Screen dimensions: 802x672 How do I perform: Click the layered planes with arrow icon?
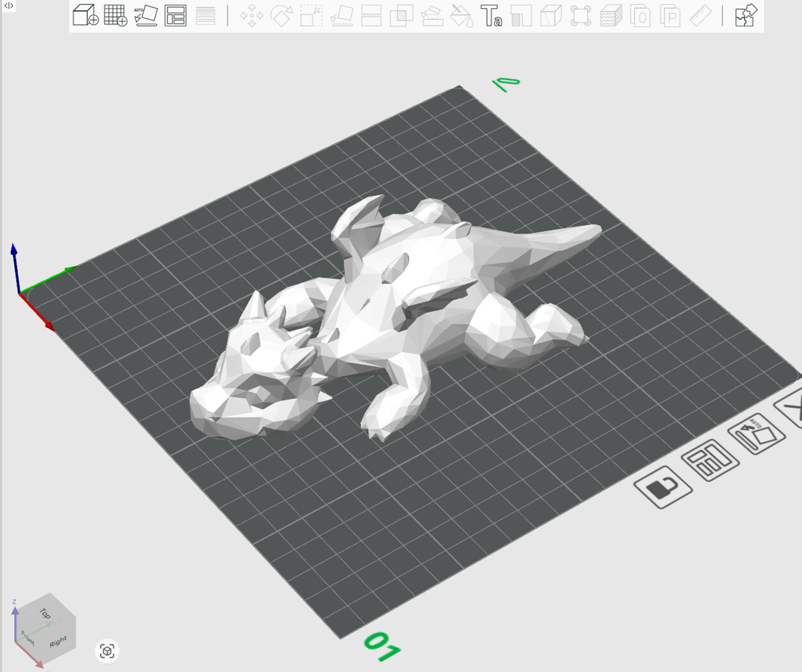pos(432,15)
